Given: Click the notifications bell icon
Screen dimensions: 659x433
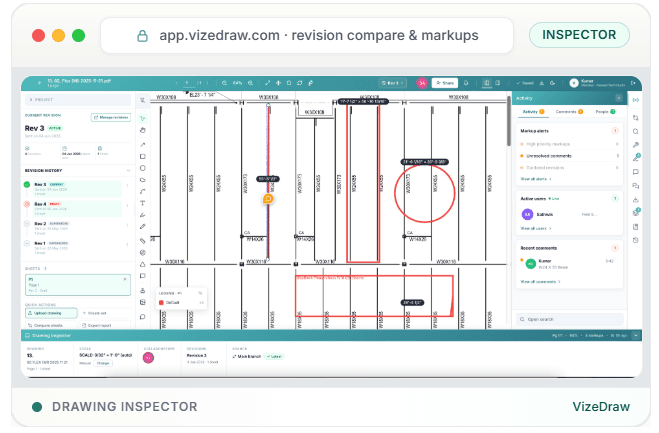Looking at the screenshot, I should (466, 83).
